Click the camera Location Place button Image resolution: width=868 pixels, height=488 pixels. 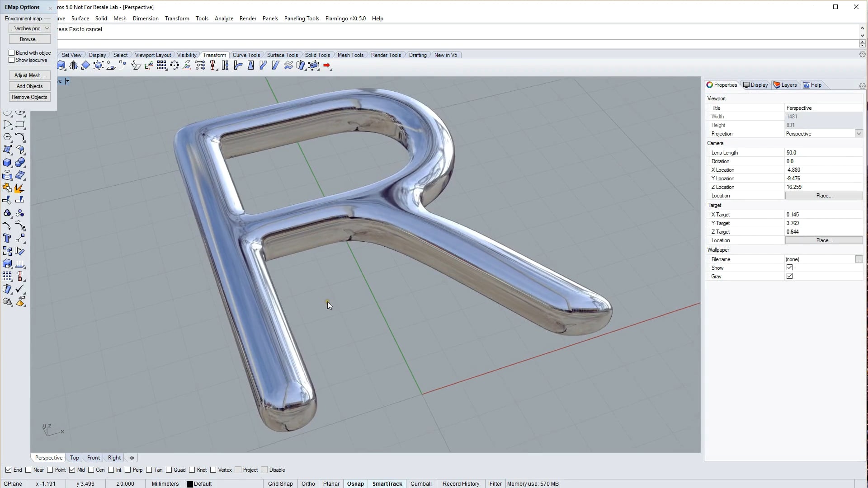tap(823, 195)
